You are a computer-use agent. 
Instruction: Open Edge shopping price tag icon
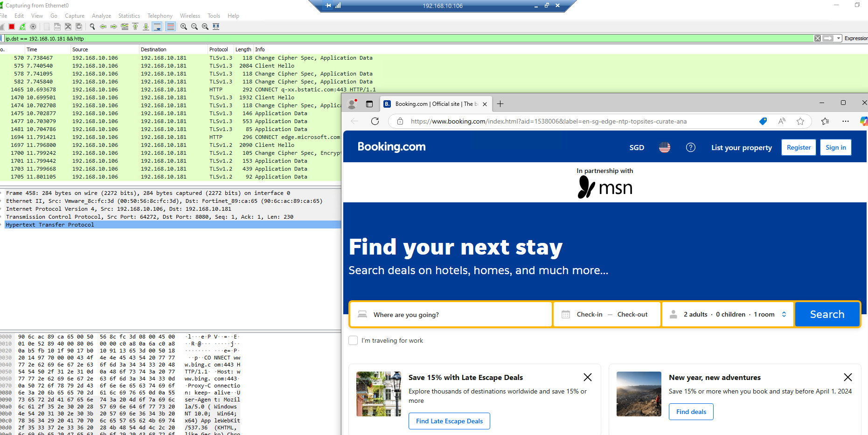(763, 121)
